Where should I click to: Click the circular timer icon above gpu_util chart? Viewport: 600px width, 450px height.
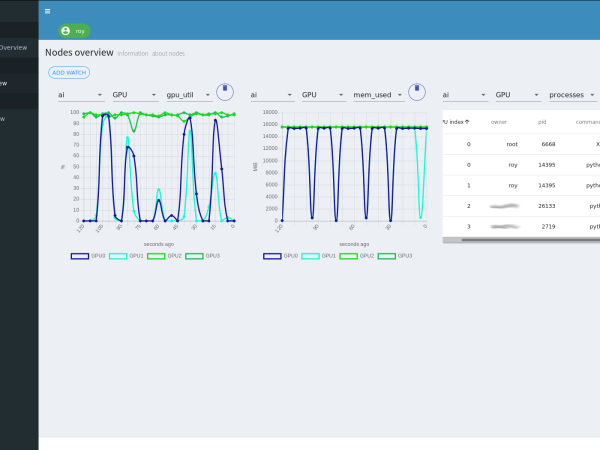coord(225,91)
